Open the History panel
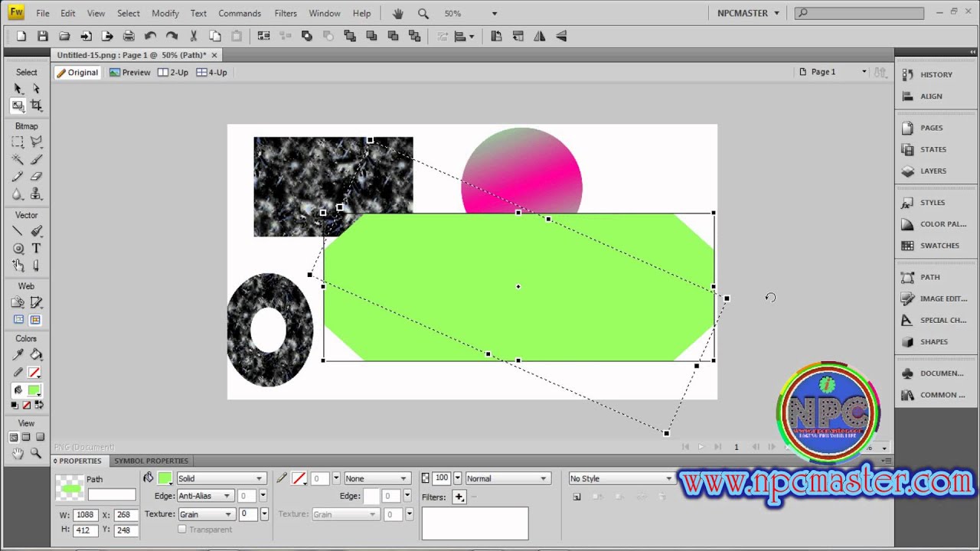The height and width of the screenshot is (551, 980). [936, 74]
